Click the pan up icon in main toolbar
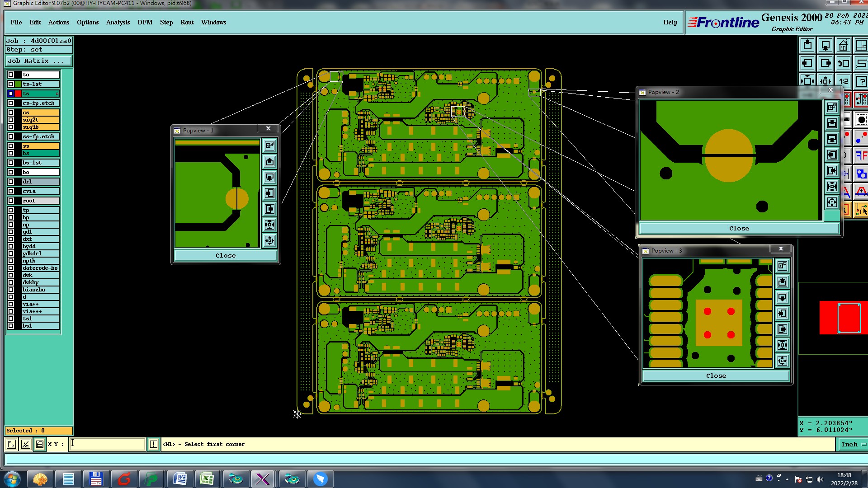 [807, 46]
